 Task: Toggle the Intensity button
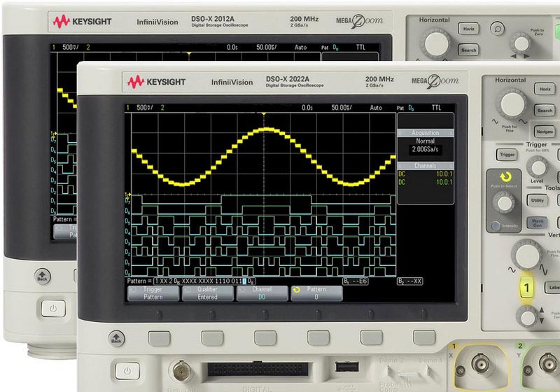[496, 225]
